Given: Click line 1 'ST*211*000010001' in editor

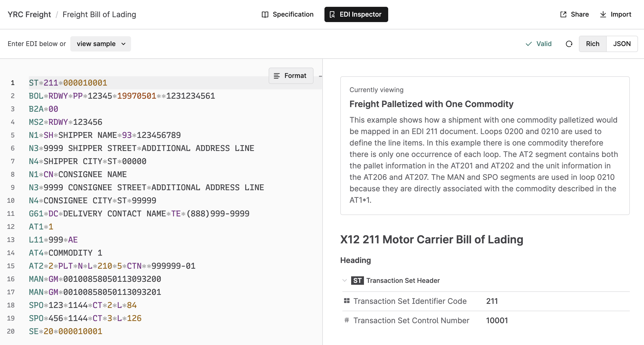Looking at the screenshot, I should click(x=68, y=83).
